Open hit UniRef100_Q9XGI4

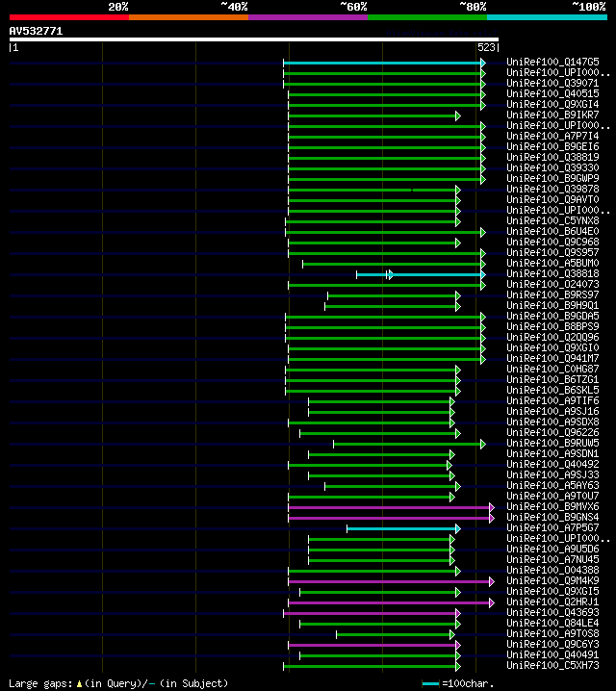[x=552, y=104]
